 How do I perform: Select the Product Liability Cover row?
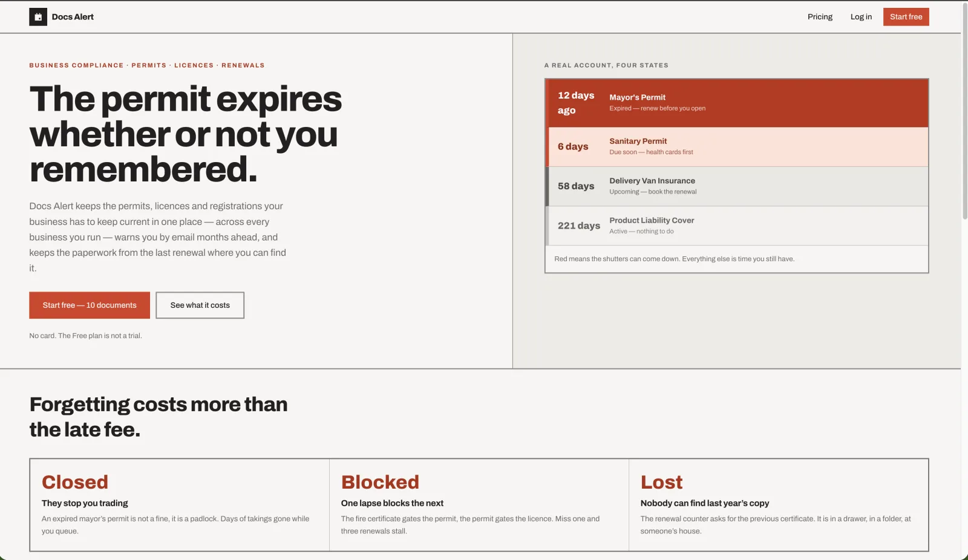point(737,226)
